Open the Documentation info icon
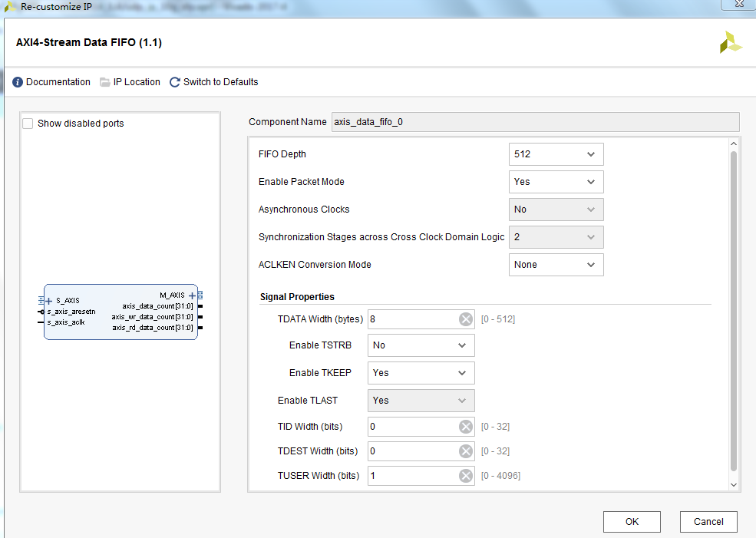This screenshot has height=538, width=756. 16,81
